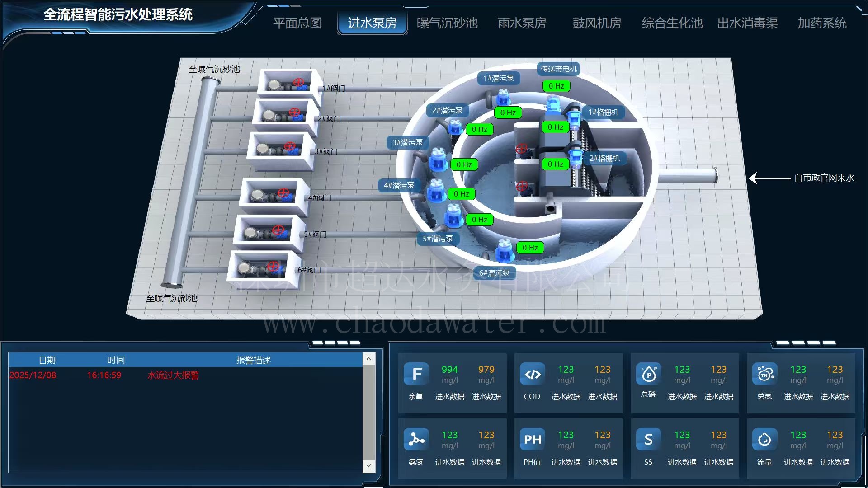Select the 1#潜污泵 pump icon
The height and width of the screenshot is (488, 868).
[503, 98]
